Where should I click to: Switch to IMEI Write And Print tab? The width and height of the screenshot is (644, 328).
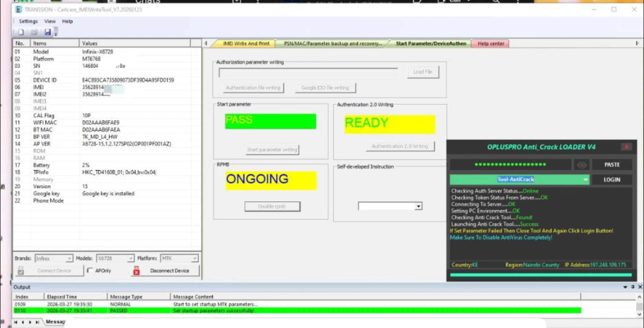click(246, 43)
